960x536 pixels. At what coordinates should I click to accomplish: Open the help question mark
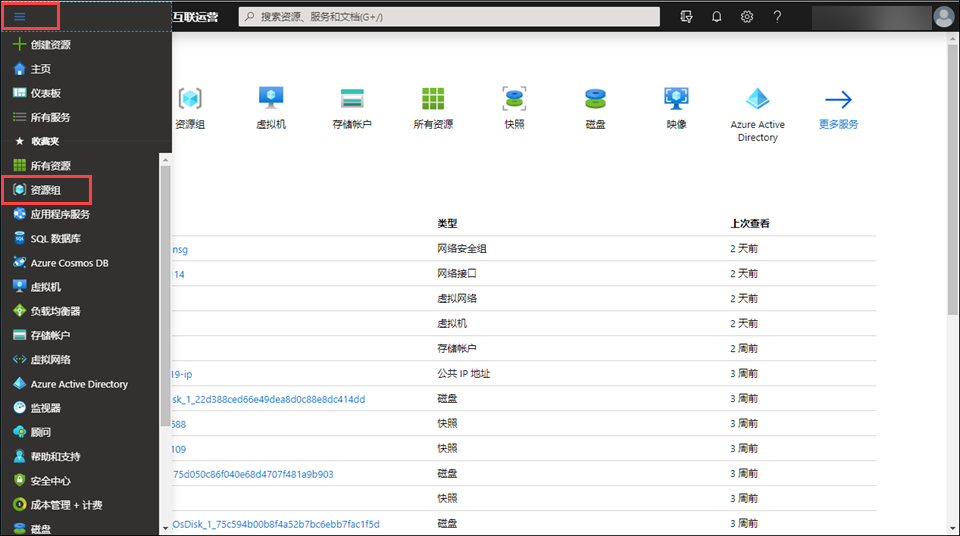coord(777,17)
